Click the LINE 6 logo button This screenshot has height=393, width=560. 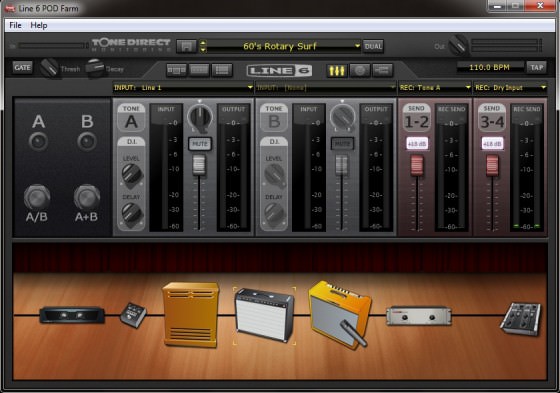[x=279, y=70]
